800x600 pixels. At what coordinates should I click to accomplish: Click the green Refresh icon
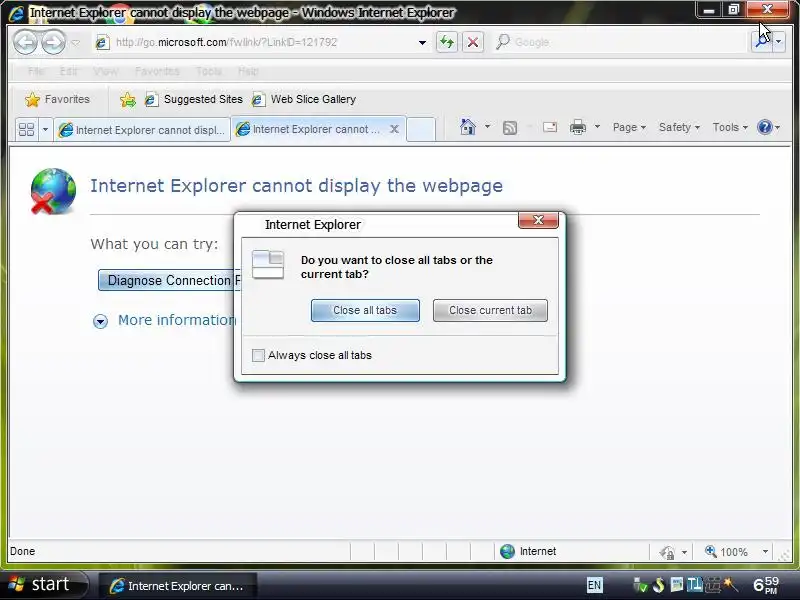447,42
